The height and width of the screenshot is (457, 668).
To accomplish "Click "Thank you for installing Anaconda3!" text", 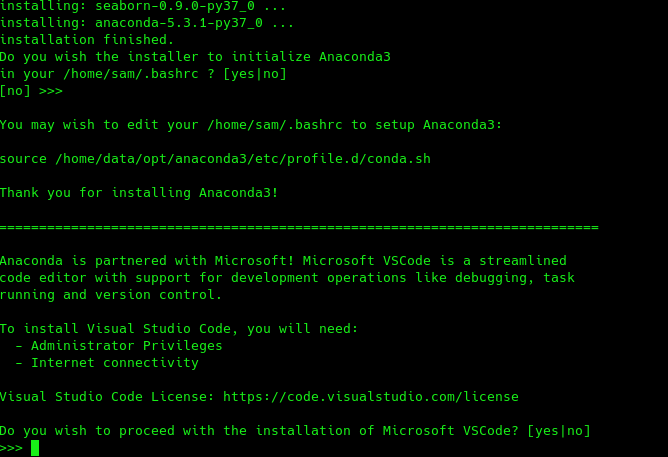I will pos(139,193).
